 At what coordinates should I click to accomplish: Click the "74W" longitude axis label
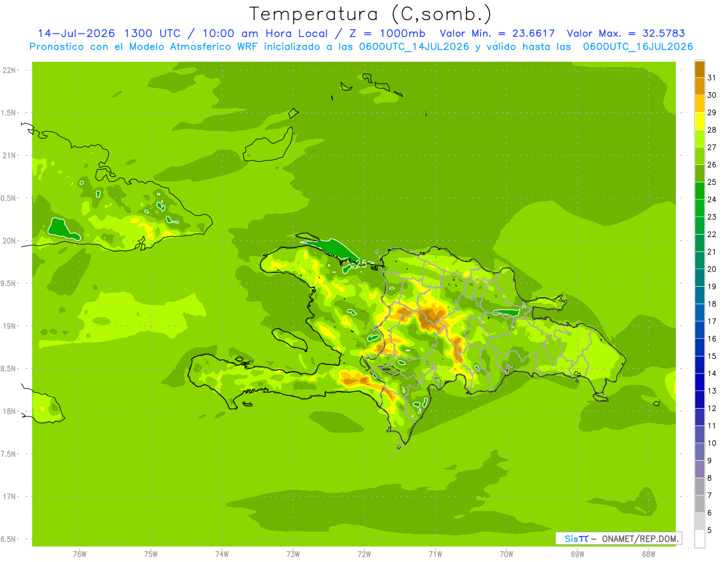coord(222,554)
